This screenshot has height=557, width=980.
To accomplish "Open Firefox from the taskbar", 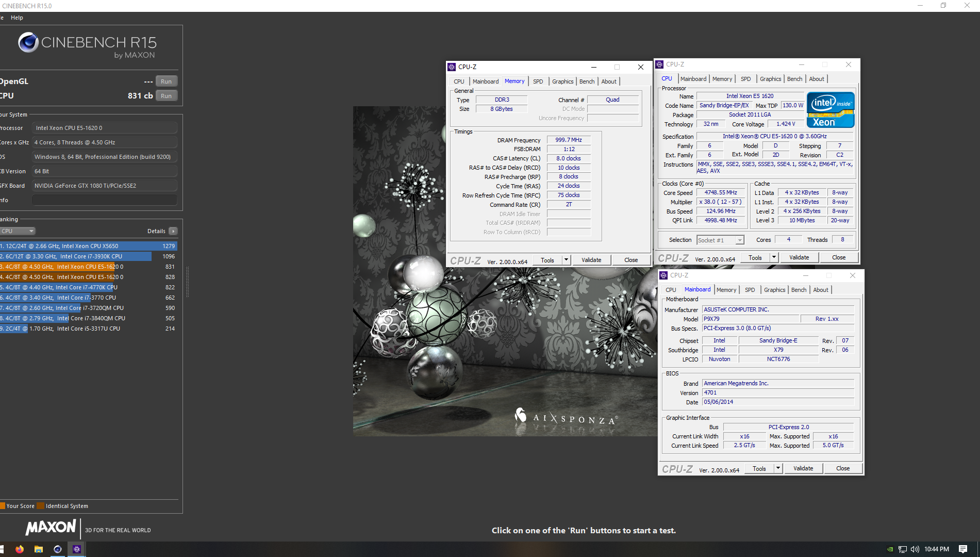I will point(20,549).
